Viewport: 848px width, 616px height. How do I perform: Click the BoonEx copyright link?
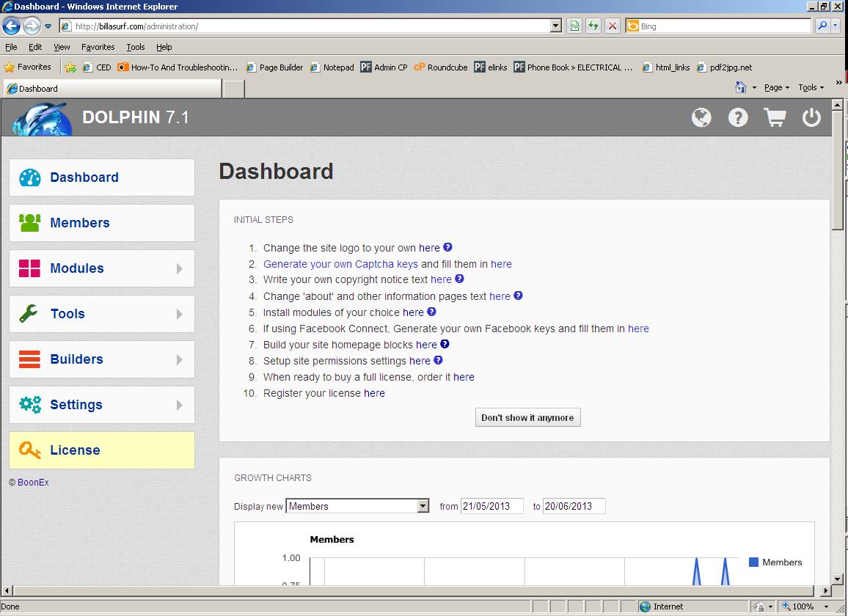(33, 483)
